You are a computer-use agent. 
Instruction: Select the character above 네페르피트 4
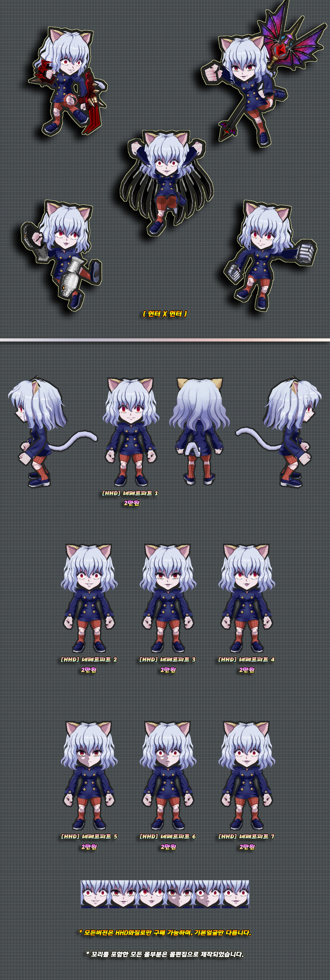[247, 599]
